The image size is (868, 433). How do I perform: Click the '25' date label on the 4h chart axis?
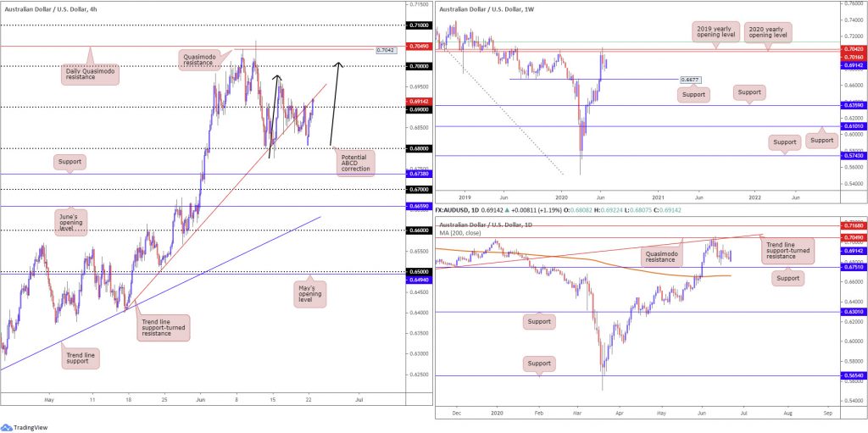tap(164, 398)
